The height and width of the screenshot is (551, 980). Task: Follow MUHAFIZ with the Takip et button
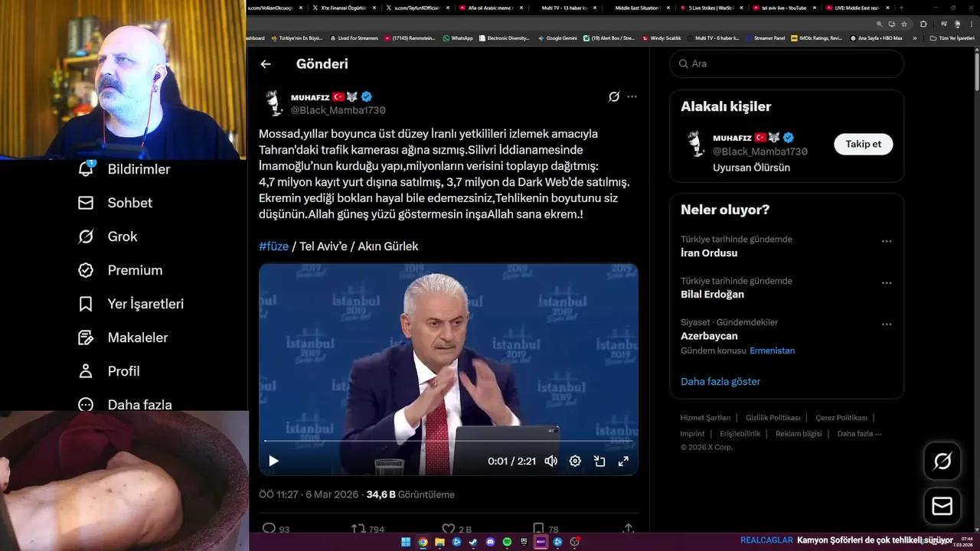click(x=863, y=144)
